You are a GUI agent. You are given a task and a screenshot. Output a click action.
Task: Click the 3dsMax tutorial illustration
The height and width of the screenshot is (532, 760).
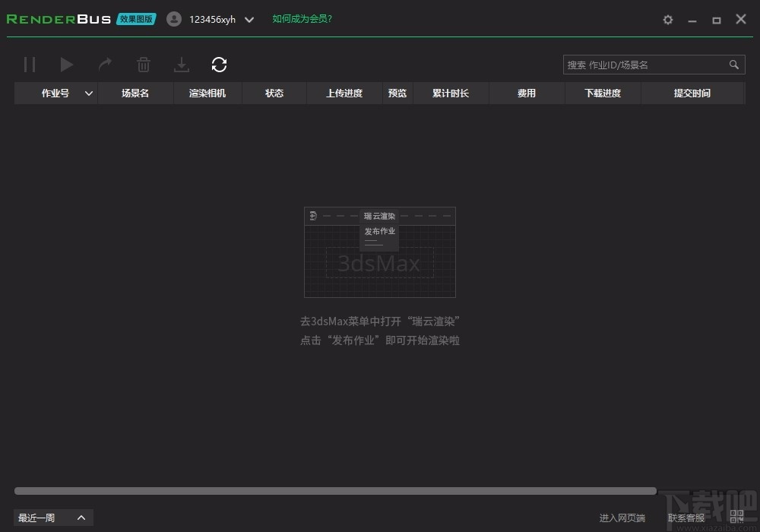pos(380,252)
